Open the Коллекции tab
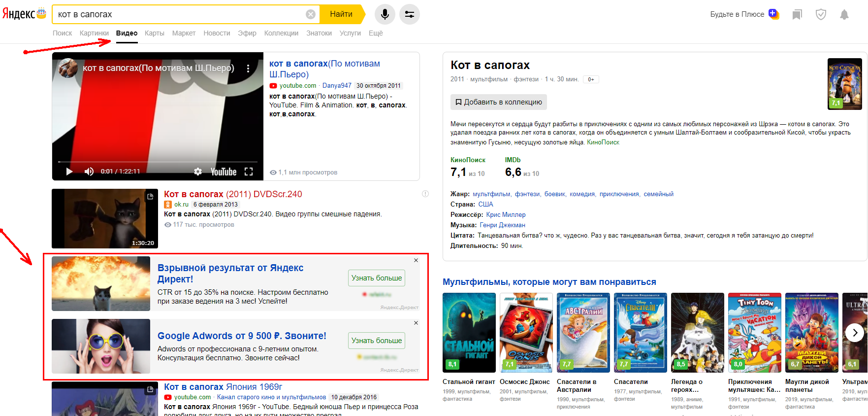Viewport: 868px width, 416px height. point(281,33)
